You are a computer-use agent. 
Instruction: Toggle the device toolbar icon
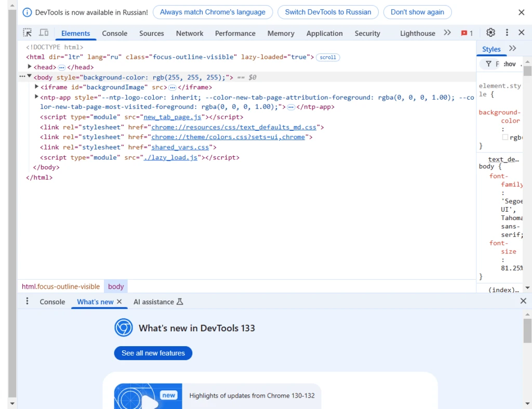pyautogui.click(x=44, y=33)
